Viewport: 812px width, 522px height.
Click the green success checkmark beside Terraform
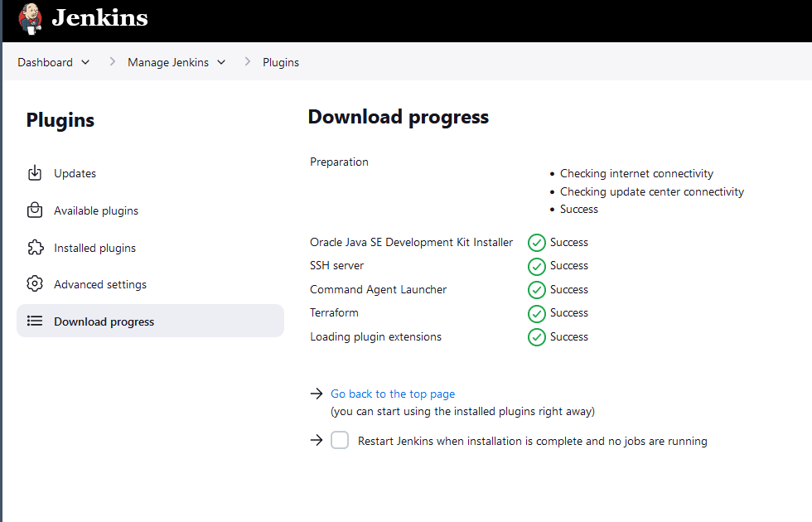point(537,313)
